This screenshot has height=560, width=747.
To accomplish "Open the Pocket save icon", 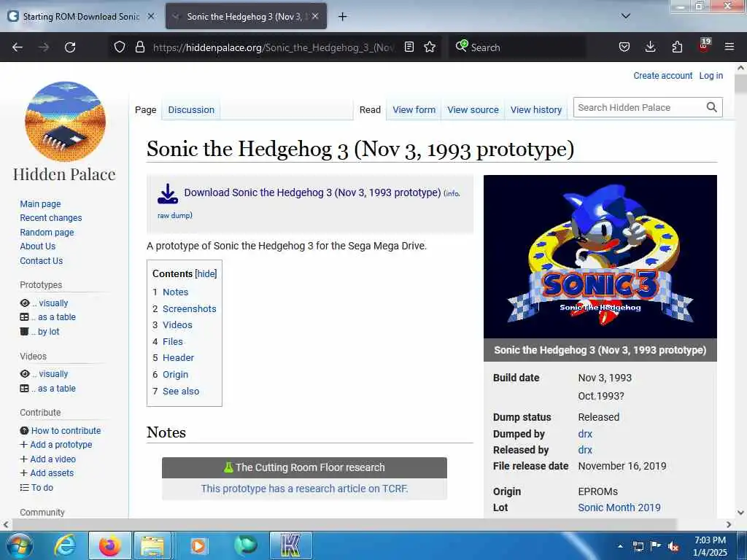I will coord(624,47).
